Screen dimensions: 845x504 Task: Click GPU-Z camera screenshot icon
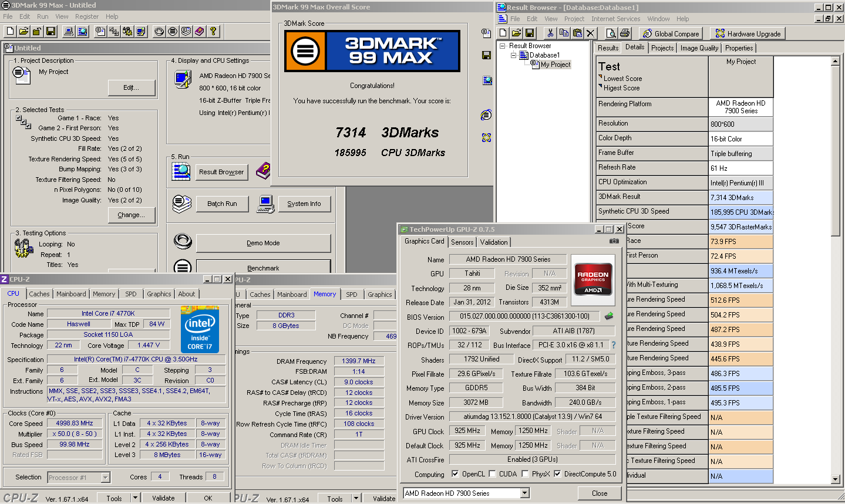tap(614, 241)
